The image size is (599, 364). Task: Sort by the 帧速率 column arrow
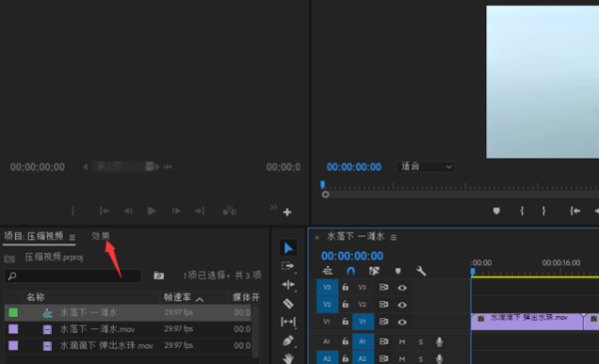(x=200, y=299)
